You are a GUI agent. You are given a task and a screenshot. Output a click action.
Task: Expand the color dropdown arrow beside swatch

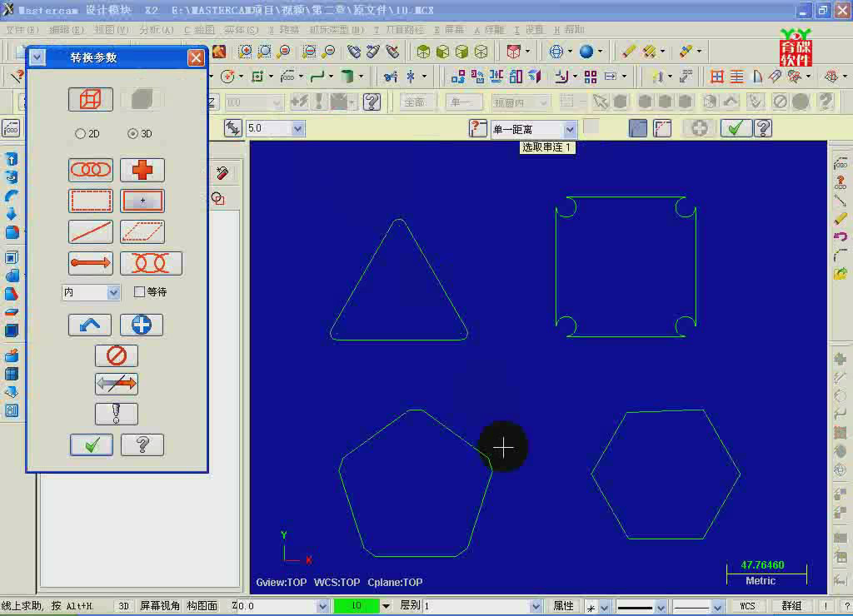pyautogui.click(x=386, y=606)
